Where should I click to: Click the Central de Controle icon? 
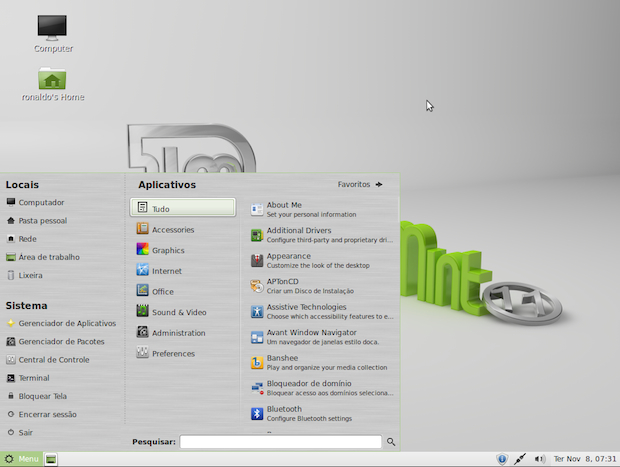click(x=11, y=359)
